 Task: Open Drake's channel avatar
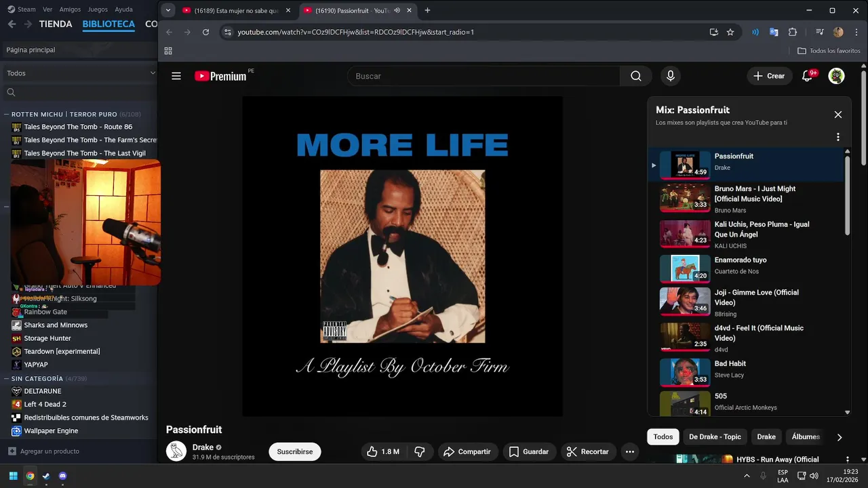point(176,451)
